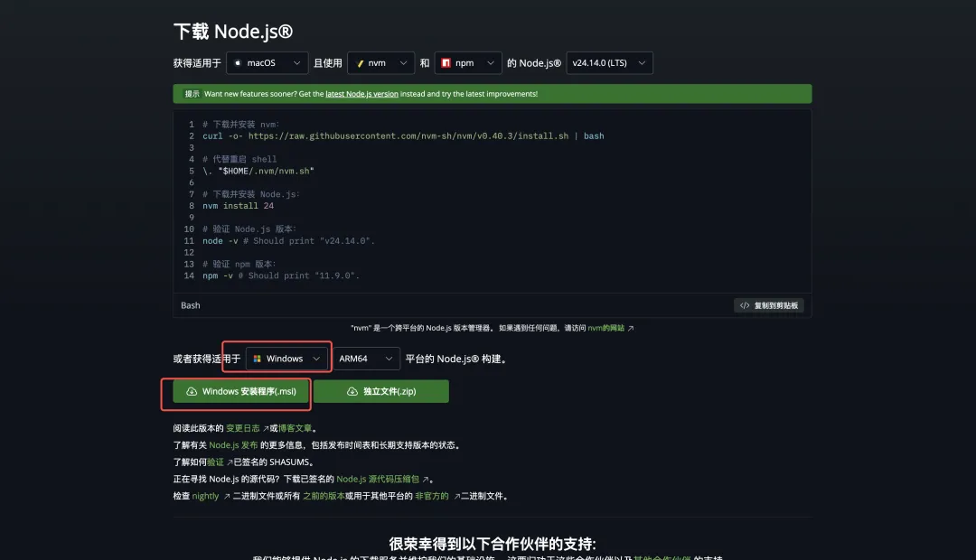Open the nvm version manager dropdown
976x560 pixels.
tap(381, 63)
